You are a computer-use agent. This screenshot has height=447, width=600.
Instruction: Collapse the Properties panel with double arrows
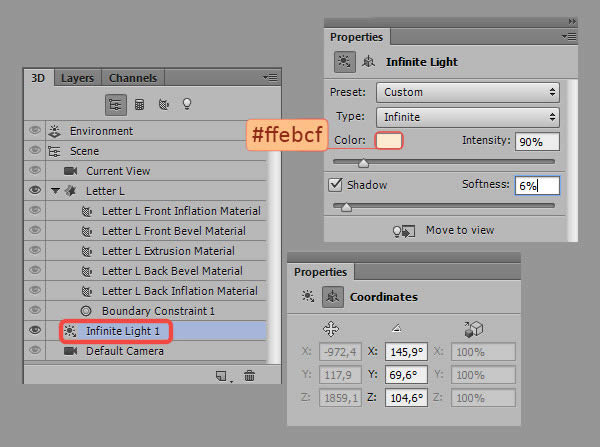coord(572,21)
